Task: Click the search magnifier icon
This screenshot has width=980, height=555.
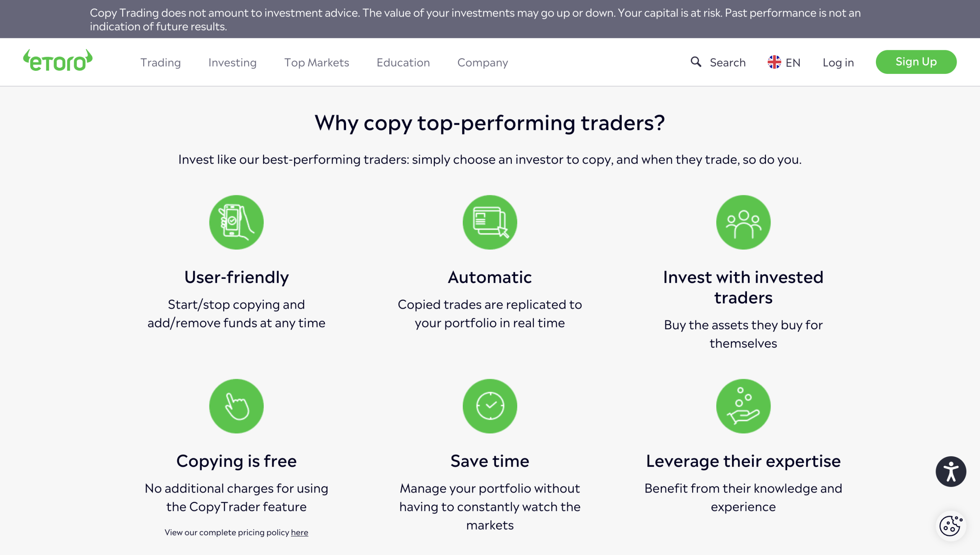Action: [x=696, y=62]
